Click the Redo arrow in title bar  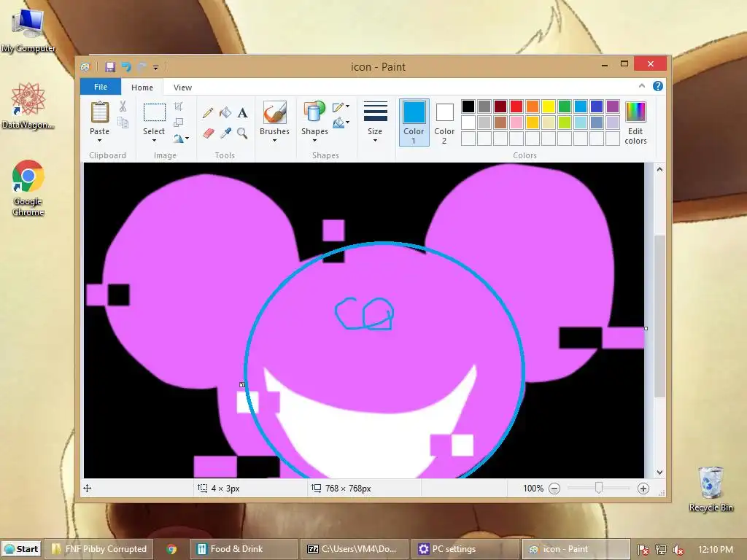[x=142, y=67]
